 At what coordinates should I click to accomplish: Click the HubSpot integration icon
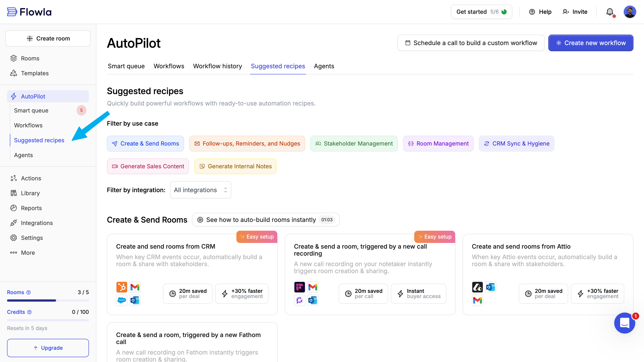(x=122, y=287)
